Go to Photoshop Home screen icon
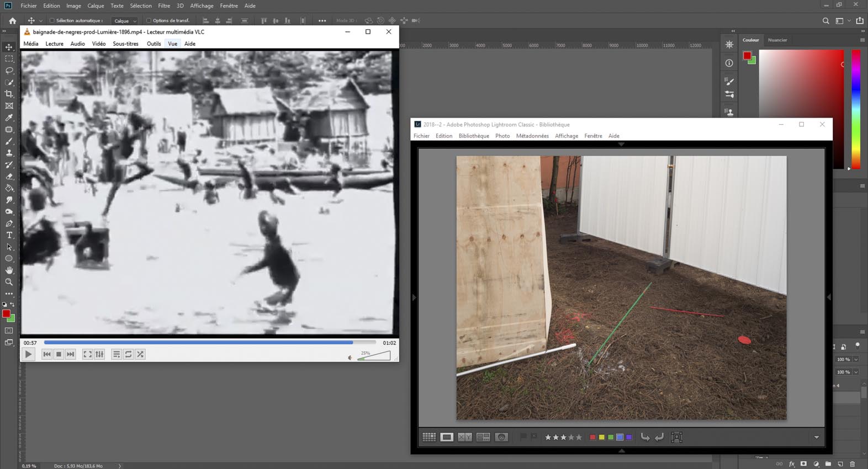 12,20
